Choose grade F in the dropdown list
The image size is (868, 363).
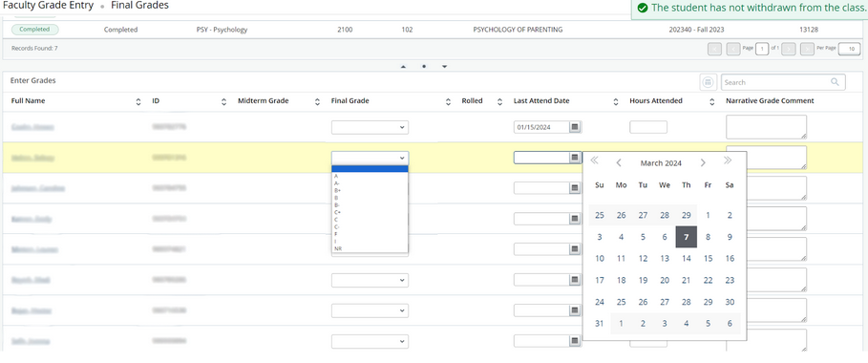point(370,234)
